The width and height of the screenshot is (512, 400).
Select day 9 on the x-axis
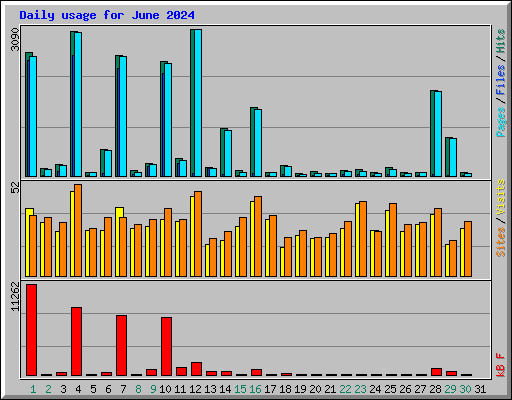pyautogui.click(x=153, y=389)
